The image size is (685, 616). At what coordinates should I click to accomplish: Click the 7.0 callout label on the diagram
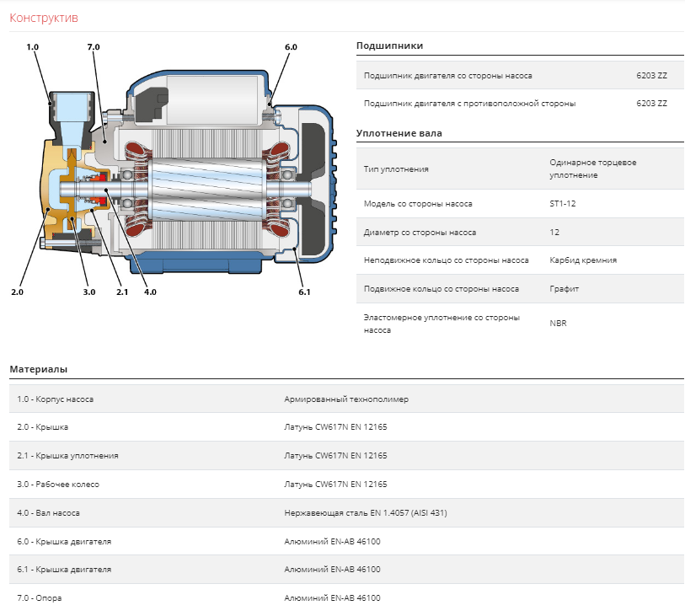coord(94,46)
